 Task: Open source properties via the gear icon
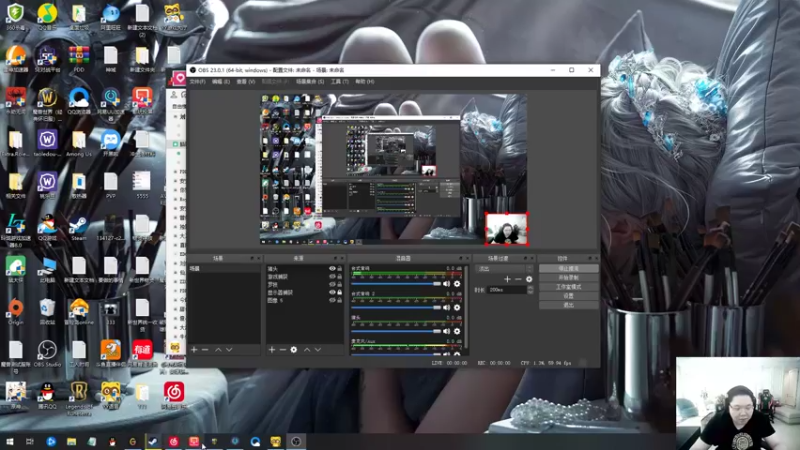pyautogui.click(x=294, y=350)
